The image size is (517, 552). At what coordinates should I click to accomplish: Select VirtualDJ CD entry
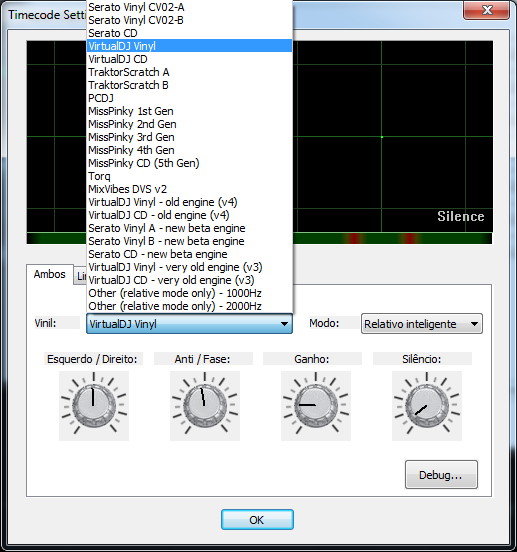189,59
